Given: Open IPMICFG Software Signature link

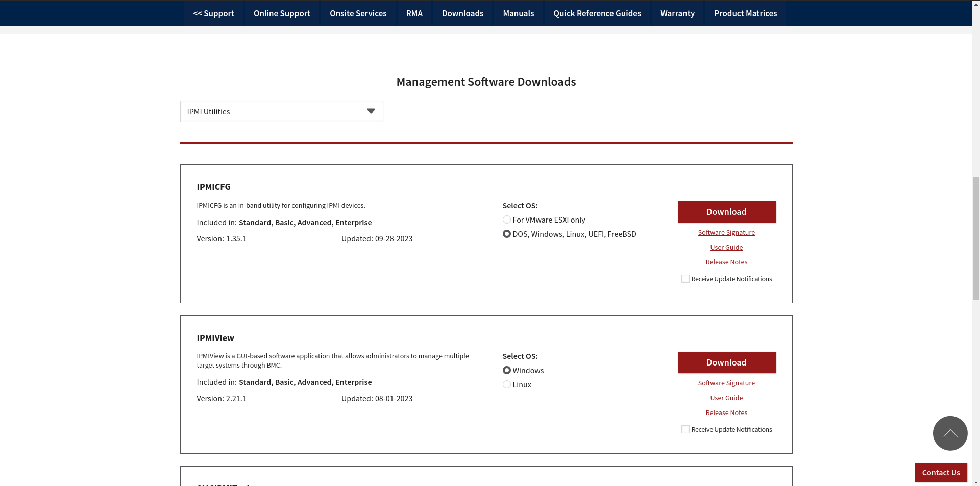Looking at the screenshot, I should pos(726,232).
